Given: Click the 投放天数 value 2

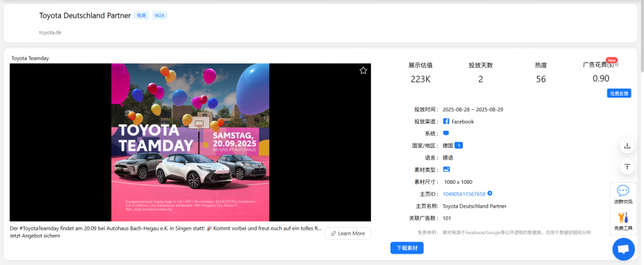Looking at the screenshot, I should pos(480,79).
